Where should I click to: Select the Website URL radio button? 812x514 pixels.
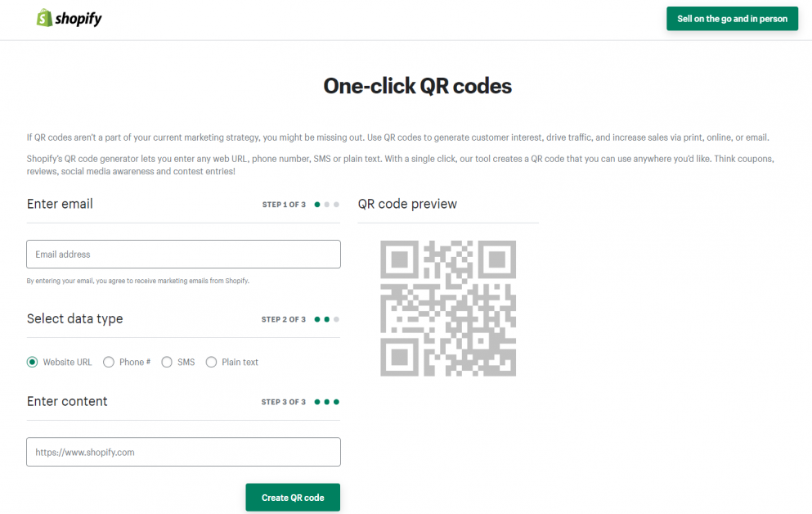click(32, 362)
